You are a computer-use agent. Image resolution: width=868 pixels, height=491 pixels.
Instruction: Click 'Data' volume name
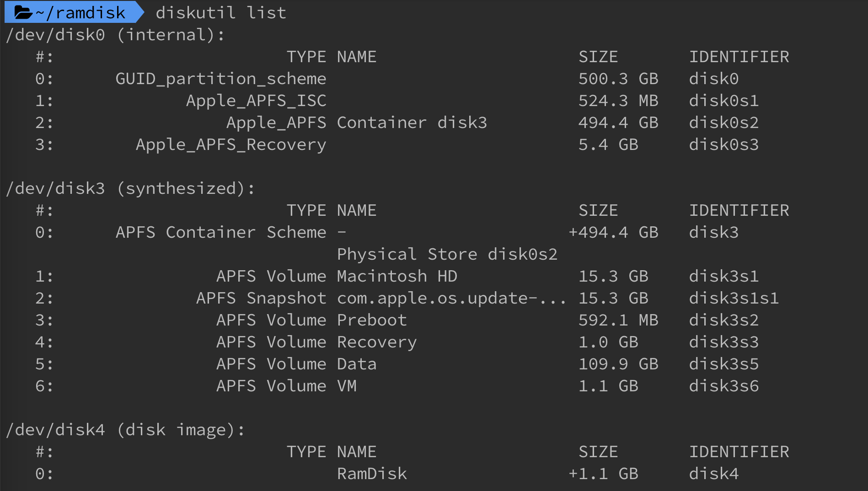tap(357, 364)
